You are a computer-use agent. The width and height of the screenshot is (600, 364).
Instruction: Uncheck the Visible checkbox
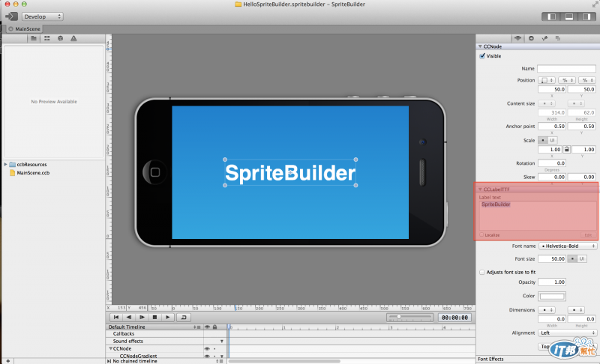click(482, 55)
